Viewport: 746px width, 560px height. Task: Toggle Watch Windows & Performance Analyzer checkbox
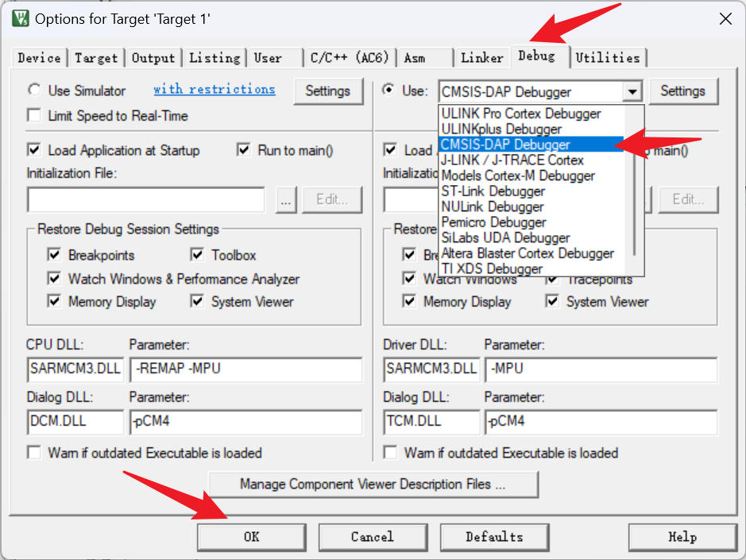click(x=54, y=278)
